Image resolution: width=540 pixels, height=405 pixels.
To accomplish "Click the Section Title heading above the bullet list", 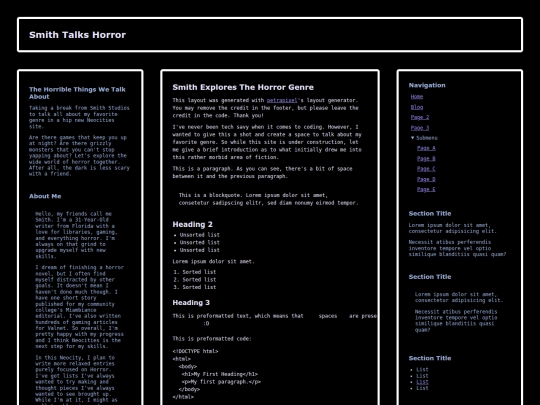I will (x=430, y=358).
